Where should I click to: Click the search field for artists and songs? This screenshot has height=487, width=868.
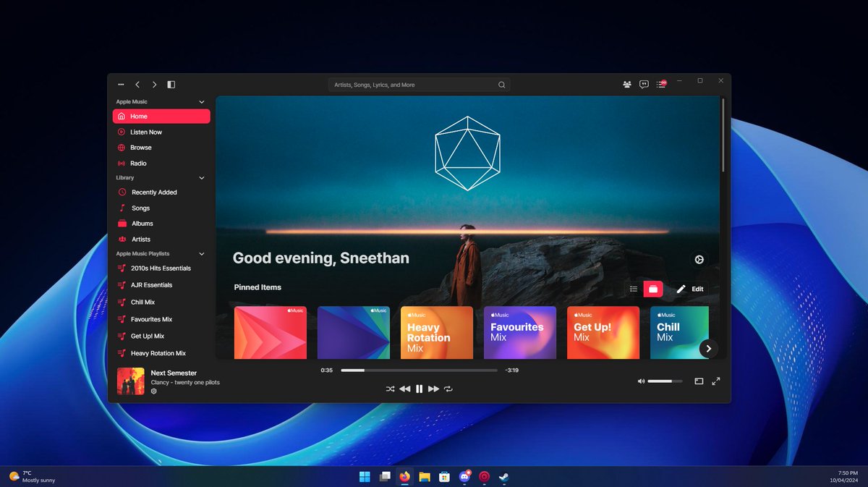[419, 85]
